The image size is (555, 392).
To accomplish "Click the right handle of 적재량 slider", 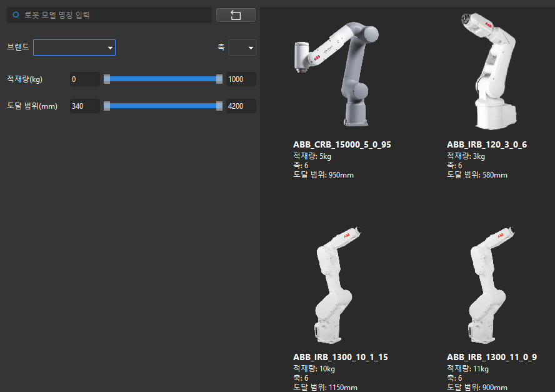I will point(219,79).
